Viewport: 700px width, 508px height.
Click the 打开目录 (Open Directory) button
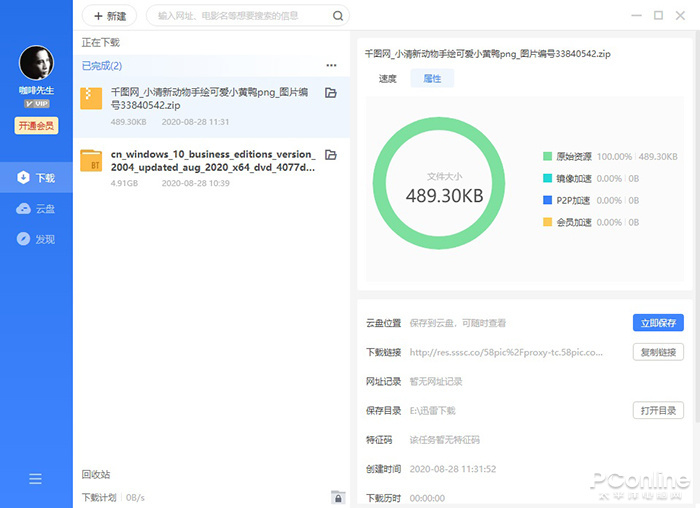pyautogui.click(x=658, y=410)
